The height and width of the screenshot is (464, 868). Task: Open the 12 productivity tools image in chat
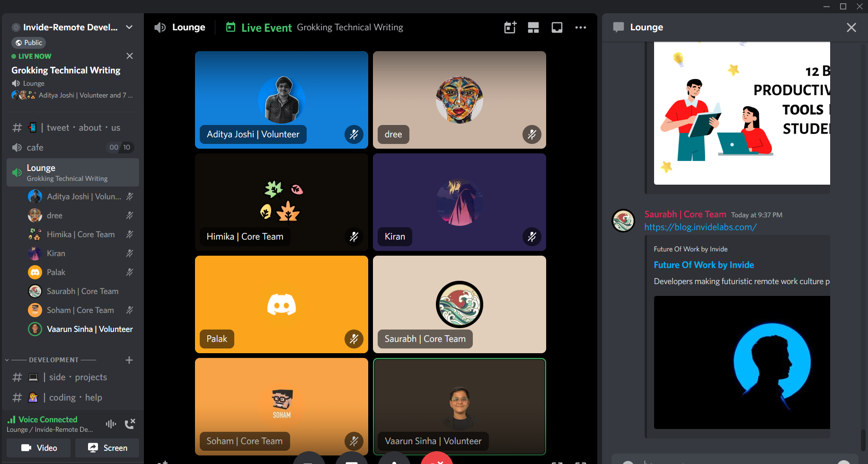point(742,113)
